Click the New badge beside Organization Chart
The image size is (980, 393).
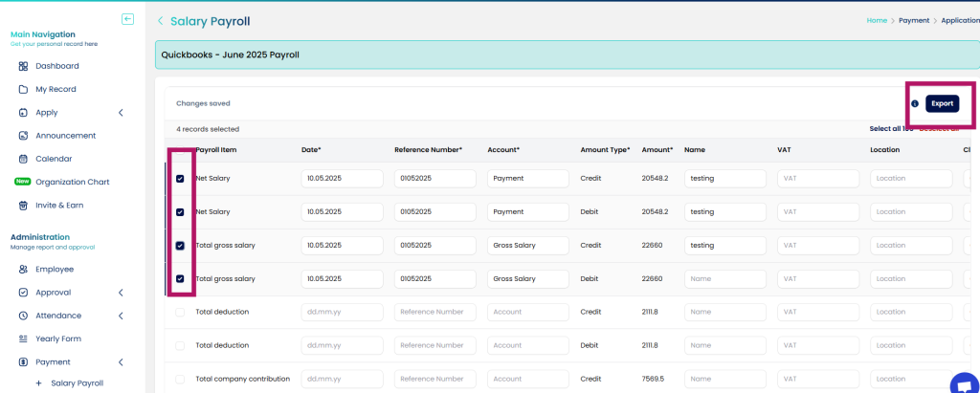click(23, 182)
